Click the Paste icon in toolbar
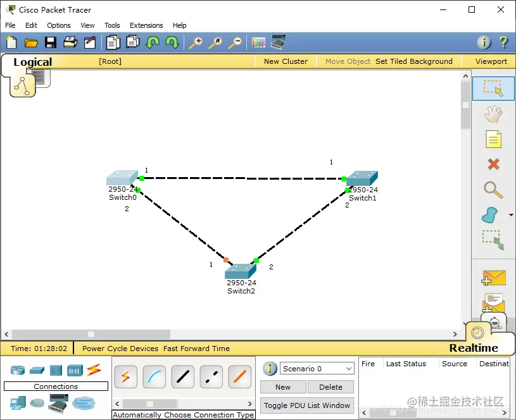This screenshot has height=420, width=516. 132,42
